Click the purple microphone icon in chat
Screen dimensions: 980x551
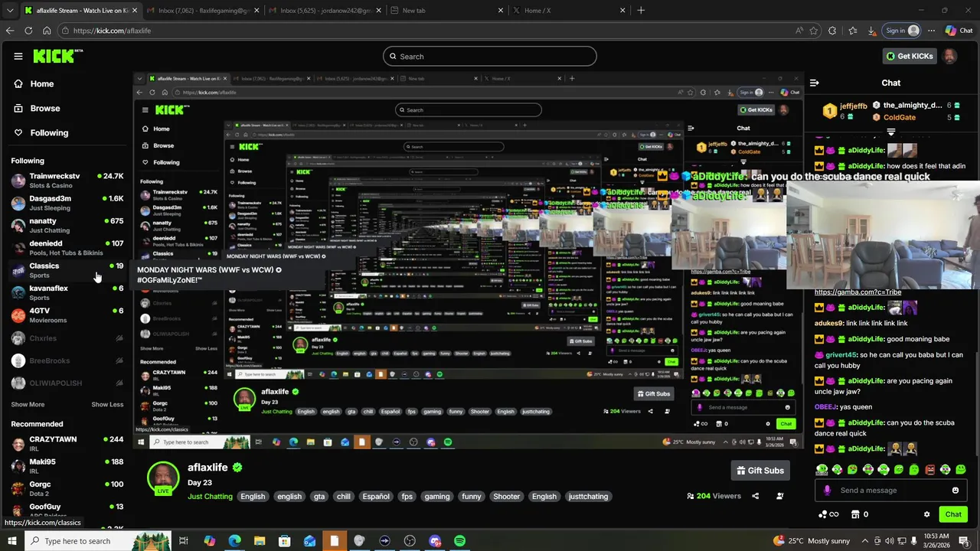(826, 491)
